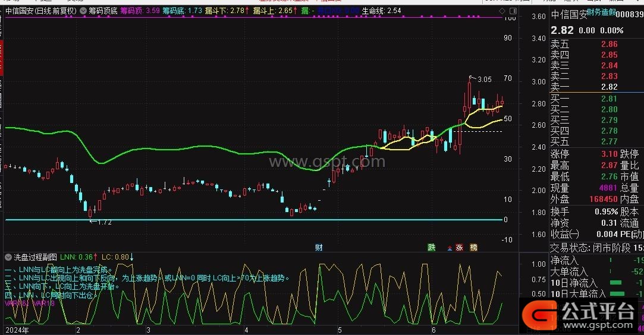Click the 净流入 row label
The width and height of the screenshot is (644, 335).
point(564,260)
